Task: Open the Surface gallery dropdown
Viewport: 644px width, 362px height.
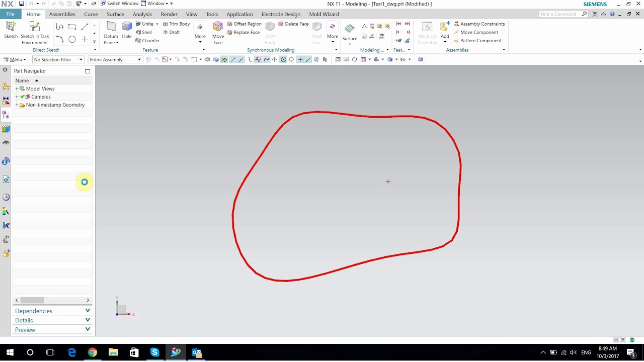Action: (x=350, y=44)
